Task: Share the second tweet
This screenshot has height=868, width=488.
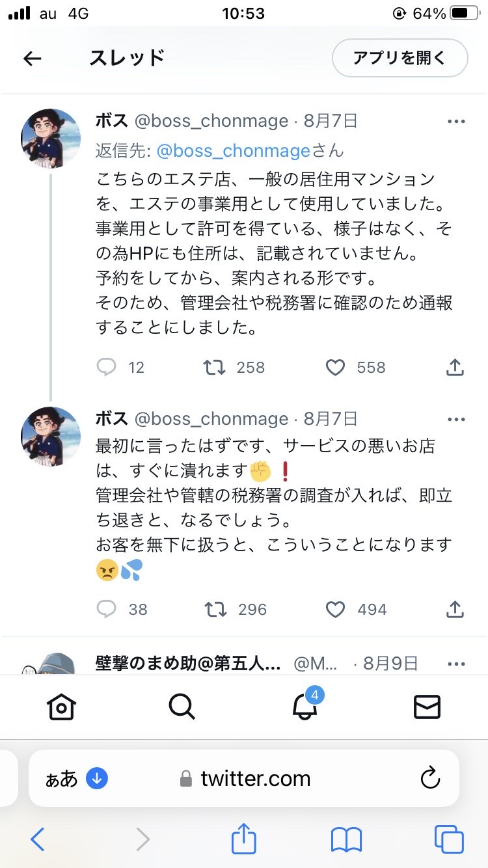Action: coord(455,608)
